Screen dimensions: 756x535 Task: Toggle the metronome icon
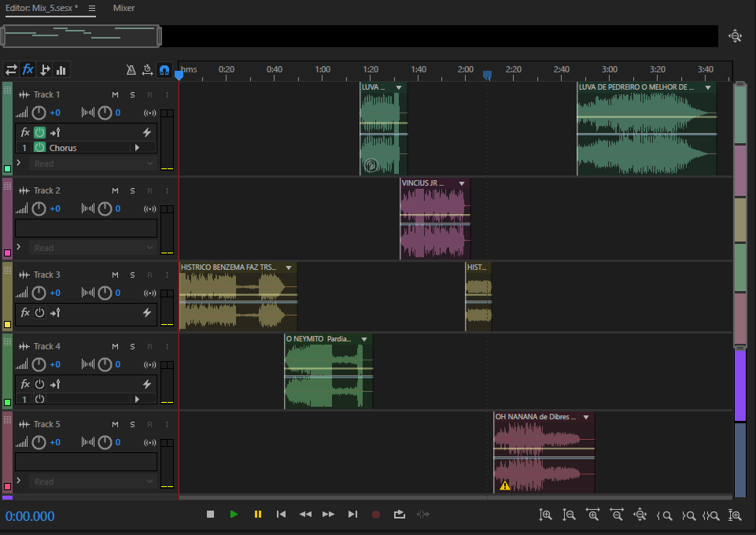pyautogui.click(x=131, y=70)
